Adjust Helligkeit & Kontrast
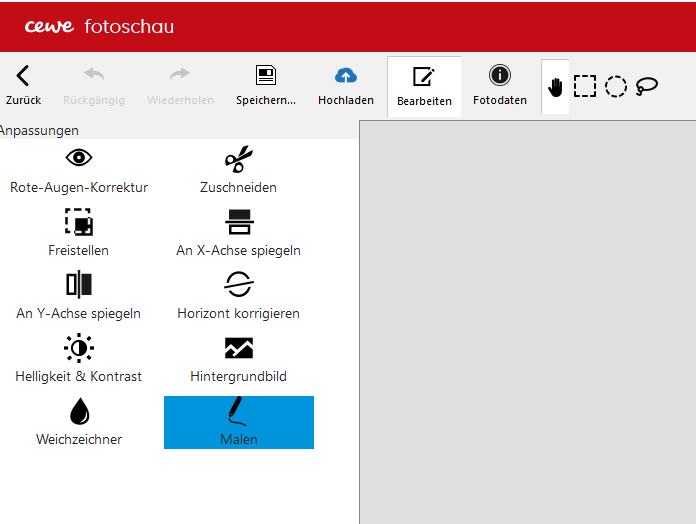 click(79, 359)
